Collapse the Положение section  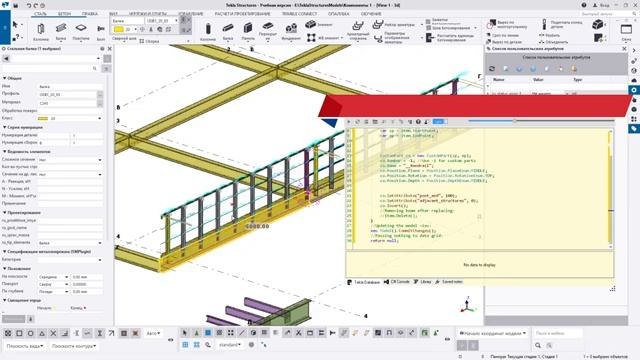(x=4, y=269)
